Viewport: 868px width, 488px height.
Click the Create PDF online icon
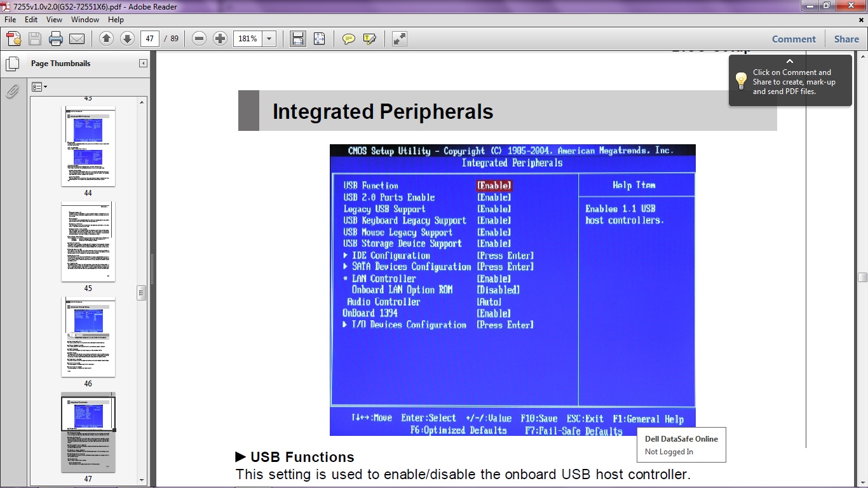pos(14,39)
